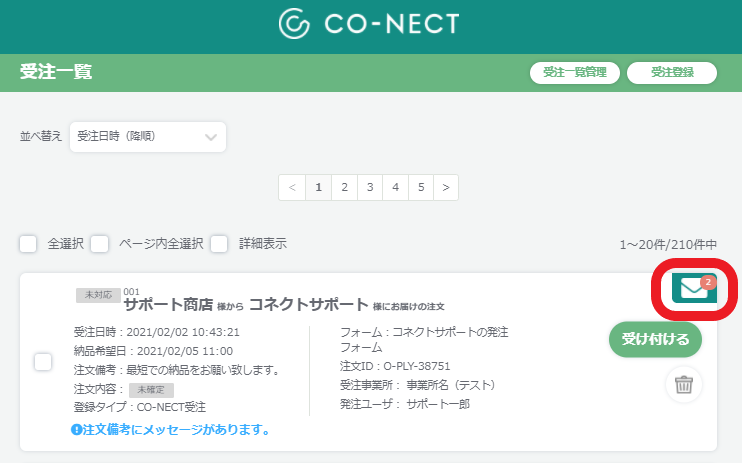Click the 注文備考 最短での納品 remark
The image size is (742, 463).
coord(177,370)
